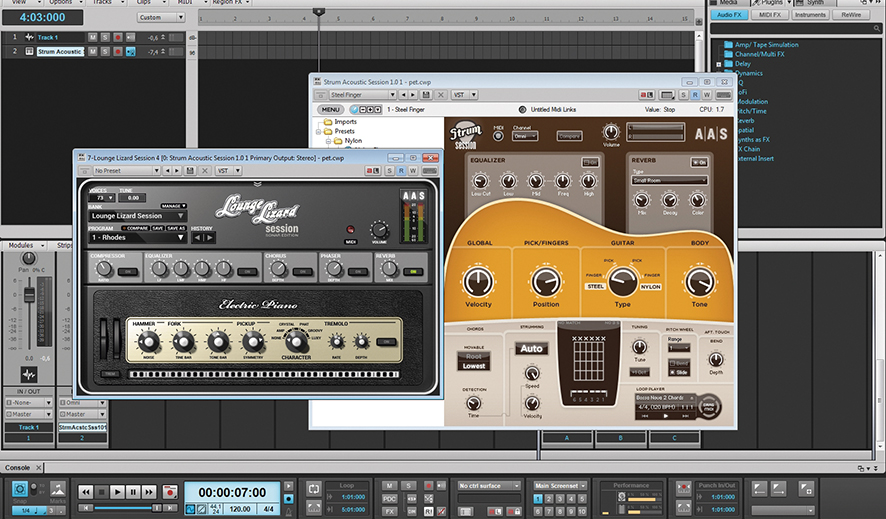Screen dimensions: 886x519
Task: Click the PDC override button
Action: tap(389, 499)
